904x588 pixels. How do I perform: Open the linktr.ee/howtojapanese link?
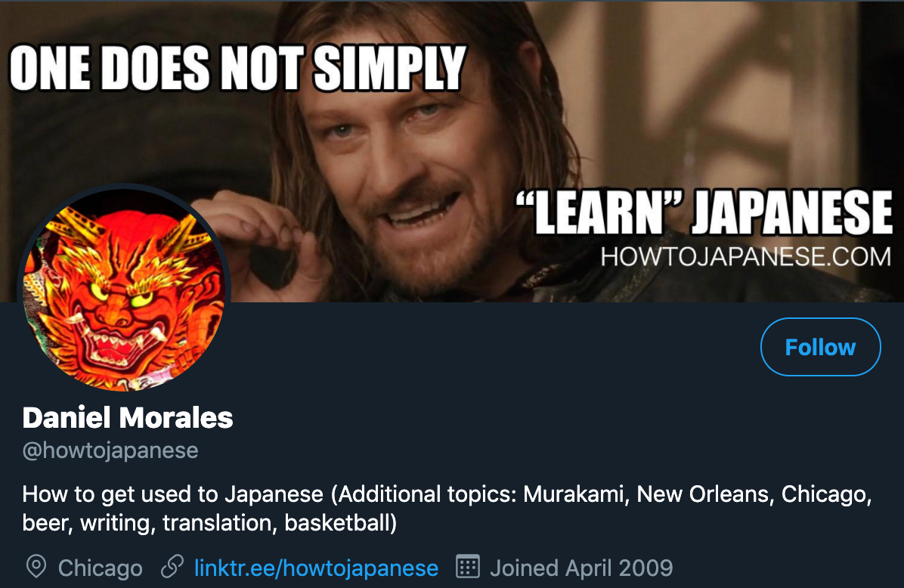[316, 568]
